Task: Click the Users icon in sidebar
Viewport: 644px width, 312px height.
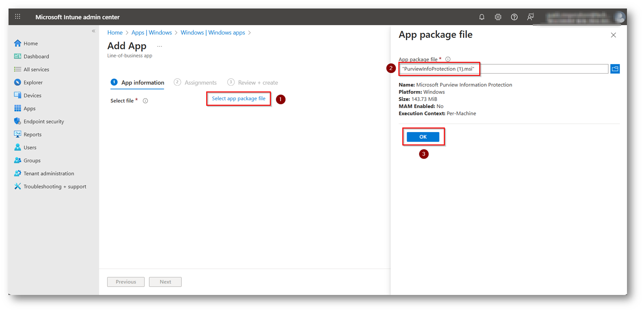Action: [x=17, y=147]
